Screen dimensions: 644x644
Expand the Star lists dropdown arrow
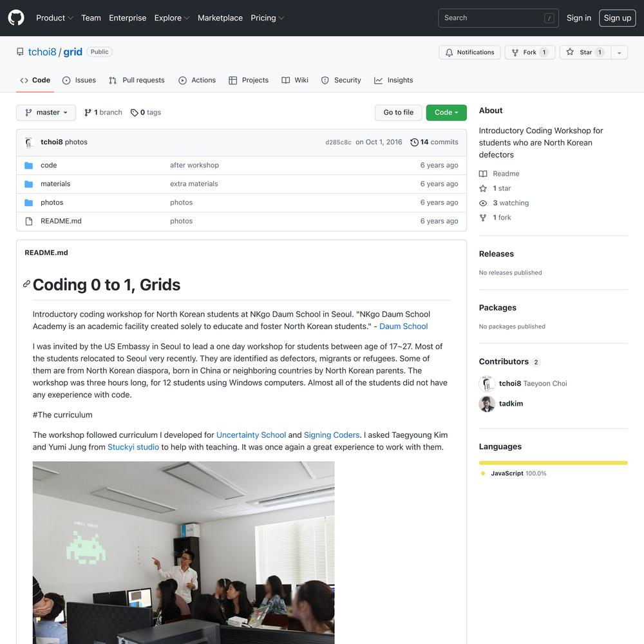(x=619, y=53)
